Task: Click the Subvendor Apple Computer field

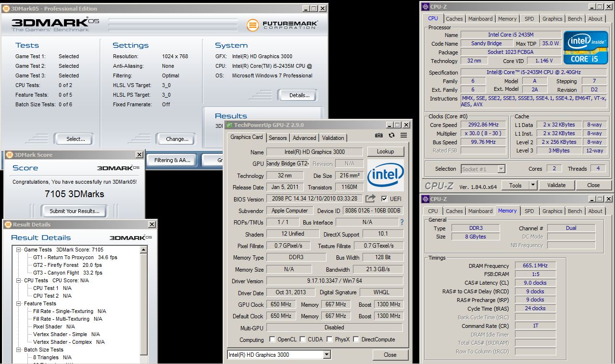Action: click(x=289, y=211)
